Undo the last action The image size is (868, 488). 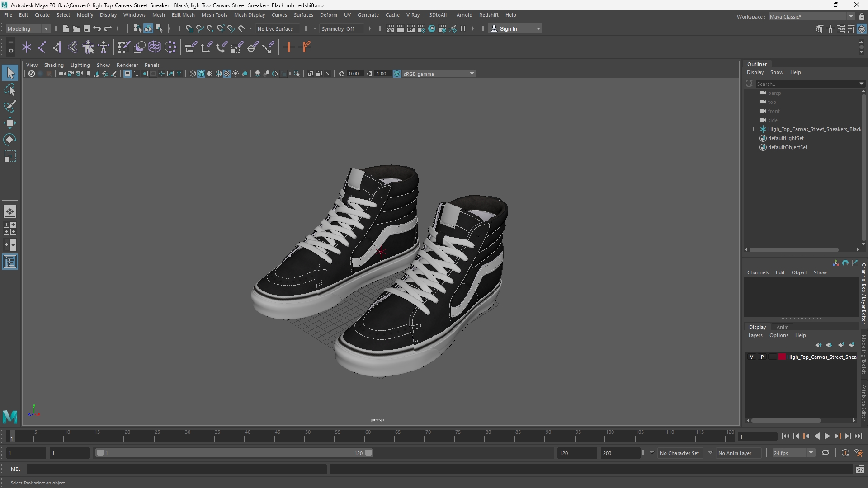click(x=97, y=28)
